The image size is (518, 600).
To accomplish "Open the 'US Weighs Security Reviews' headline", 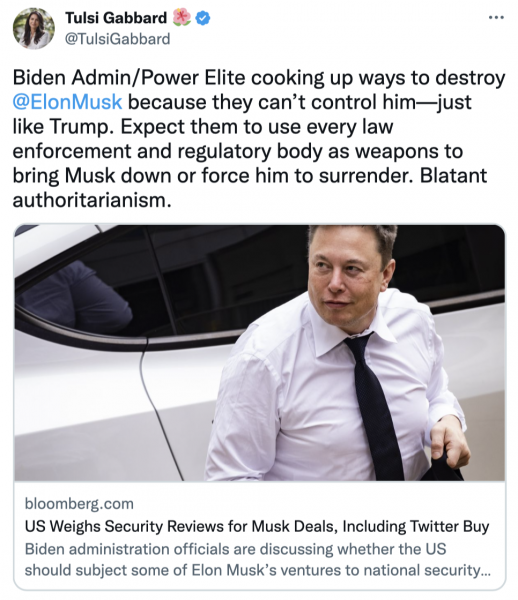I will click(x=257, y=526).
